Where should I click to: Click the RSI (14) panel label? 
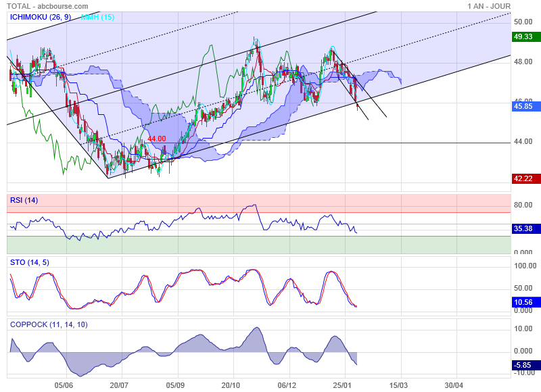(x=24, y=200)
